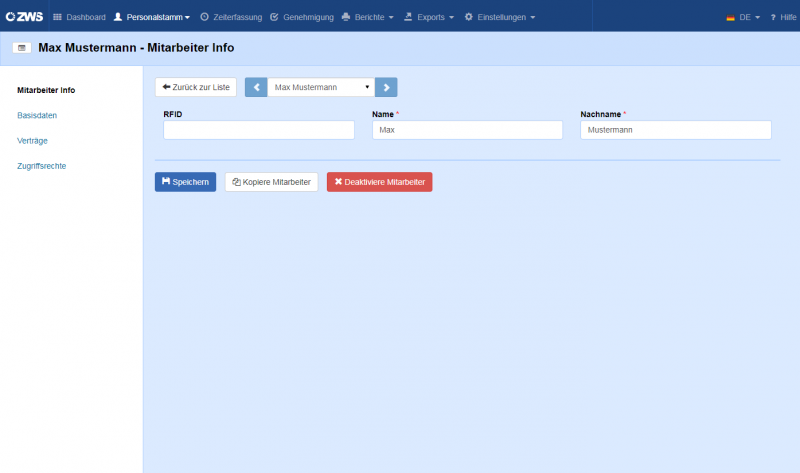Screen dimensions: 800x473
Task: Open the Max Mustermann employee selector
Action: tap(321, 87)
